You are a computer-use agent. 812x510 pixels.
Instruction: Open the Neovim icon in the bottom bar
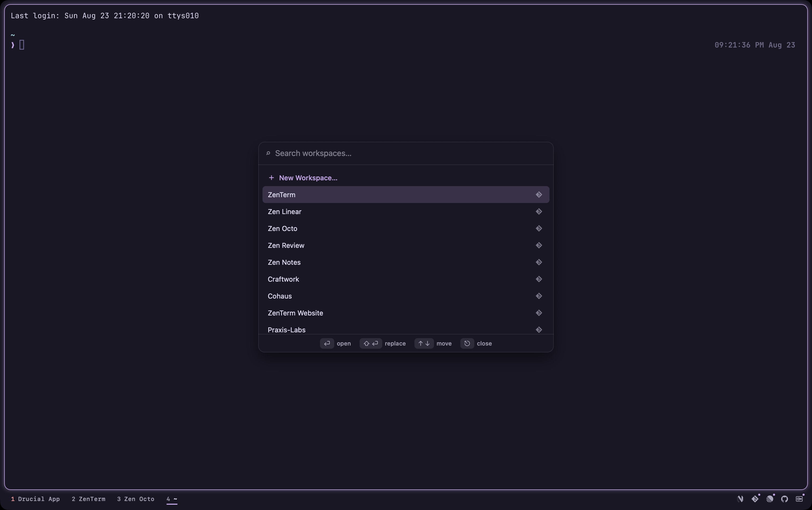tap(740, 499)
